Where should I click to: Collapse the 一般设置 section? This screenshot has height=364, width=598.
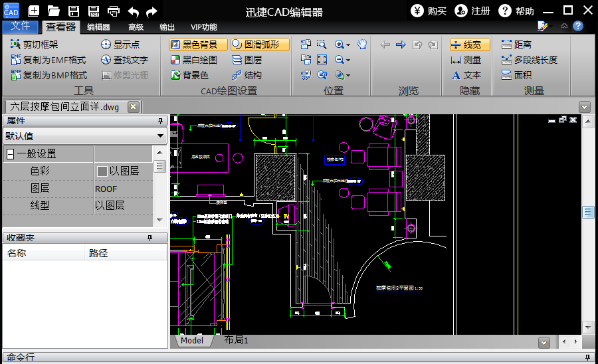point(10,154)
